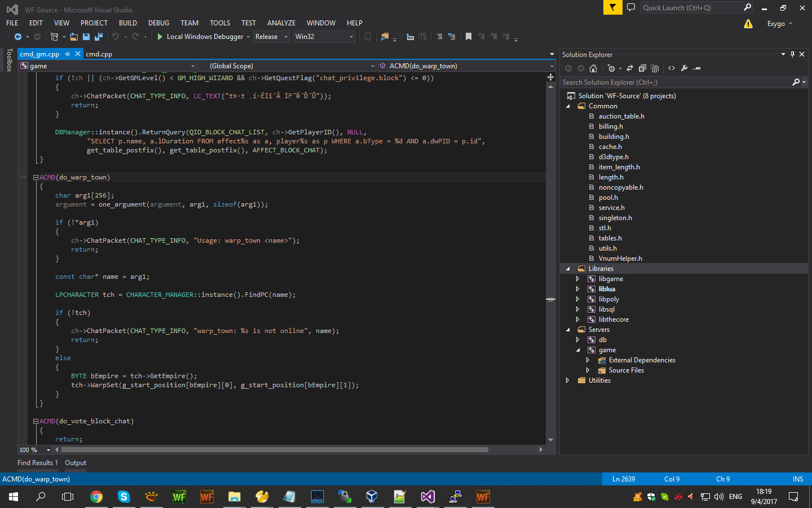Open the DEBUG menu
812x508 pixels.
click(158, 23)
